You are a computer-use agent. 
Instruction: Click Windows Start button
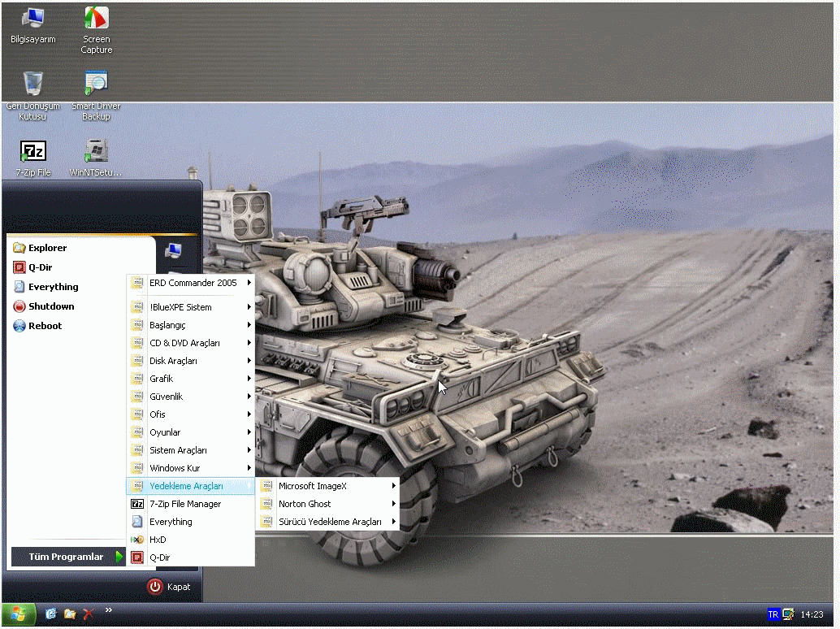tap(18, 614)
